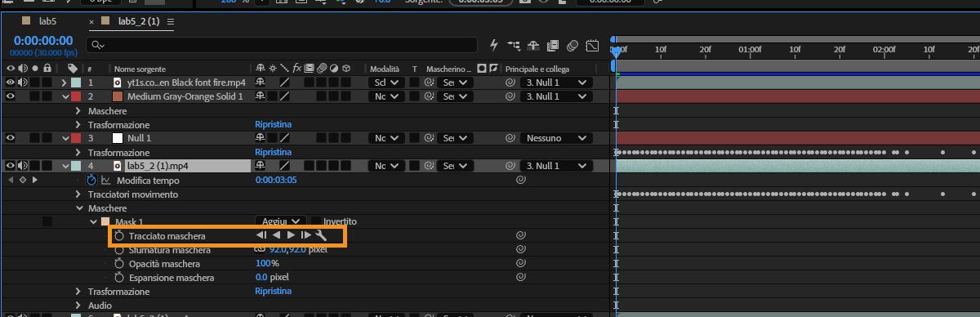Screen dimensions: 980x317
Task: Toggle the hide shy layers icon
Action: point(533,45)
